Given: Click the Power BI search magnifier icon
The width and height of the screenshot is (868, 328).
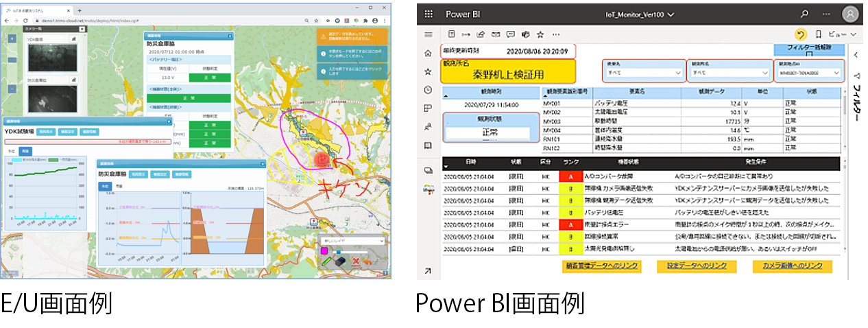Looking at the screenshot, I should 804,14.
